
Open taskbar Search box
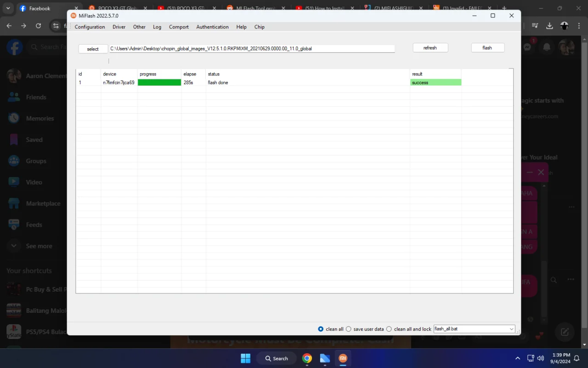click(x=277, y=358)
